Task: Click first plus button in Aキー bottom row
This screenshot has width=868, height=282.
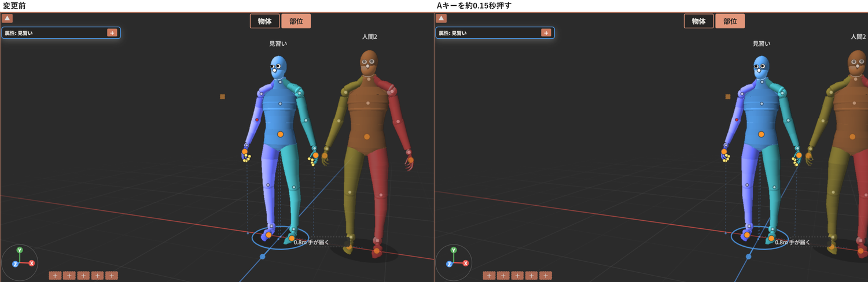Action: [x=489, y=276]
